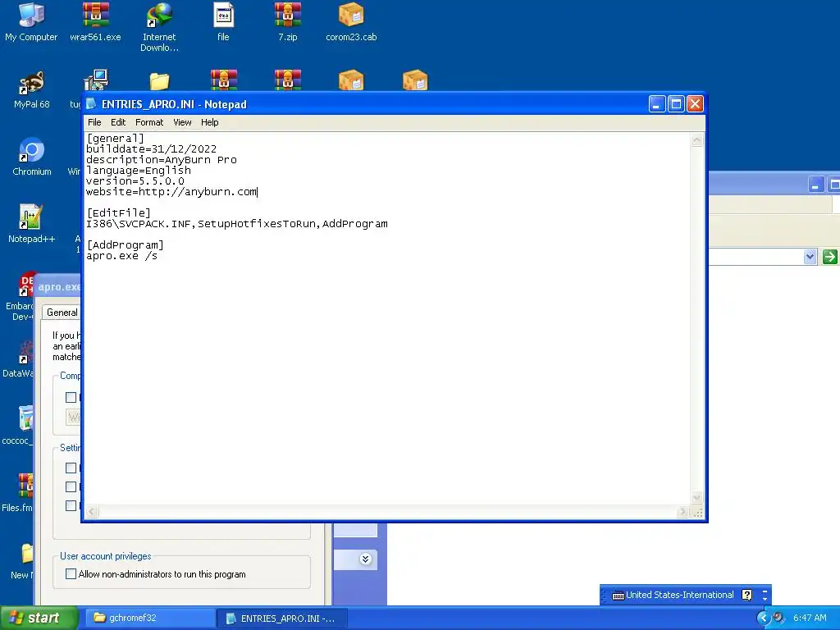Click the system clock showing 6:47 AM
Screen dimensions: 840x630
810,618
